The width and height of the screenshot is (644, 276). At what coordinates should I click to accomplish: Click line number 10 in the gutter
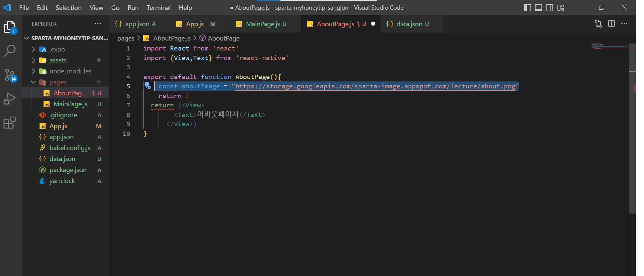(x=126, y=134)
